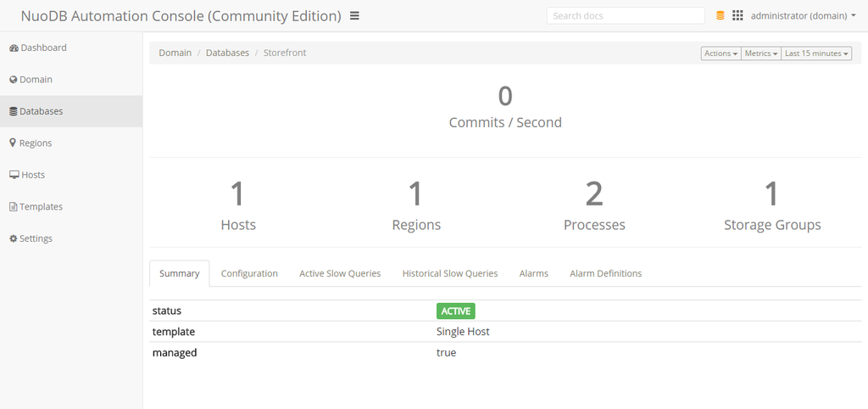Click the Hosts monitor icon in the sidebar
868x409 pixels.
(x=14, y=175)
